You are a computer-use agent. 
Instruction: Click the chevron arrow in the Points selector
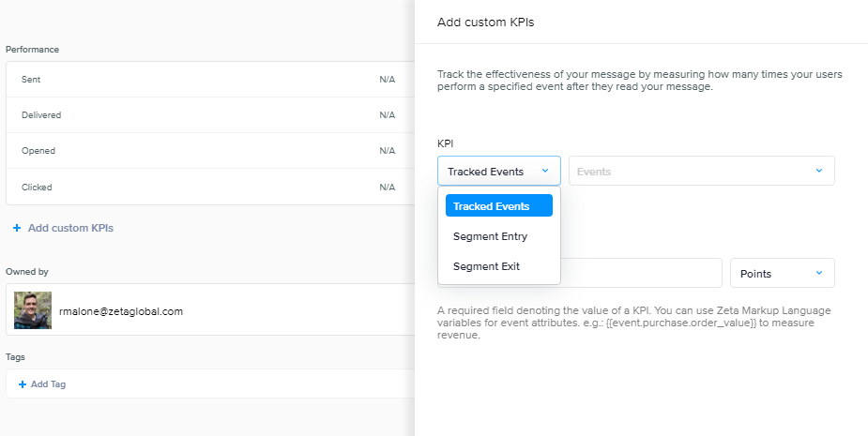[818, 273]
